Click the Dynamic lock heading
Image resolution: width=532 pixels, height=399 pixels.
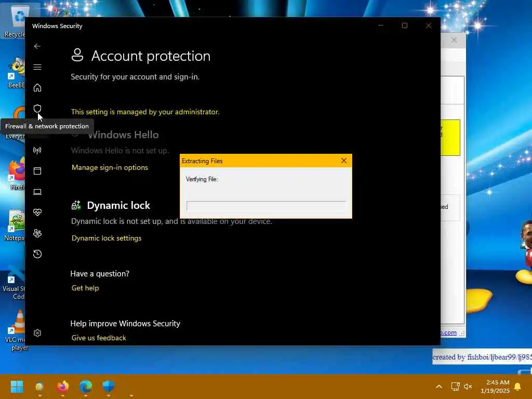(118, 205)
